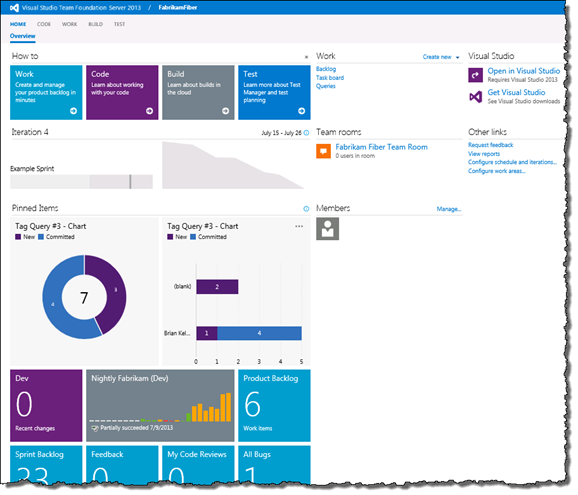Open the Fabrikam Fiber Team Room icon

point(323,151)
